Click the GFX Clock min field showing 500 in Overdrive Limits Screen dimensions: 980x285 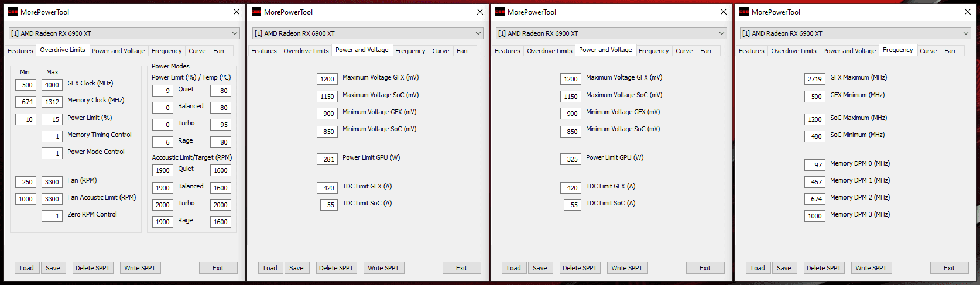[x=27, y=85]
